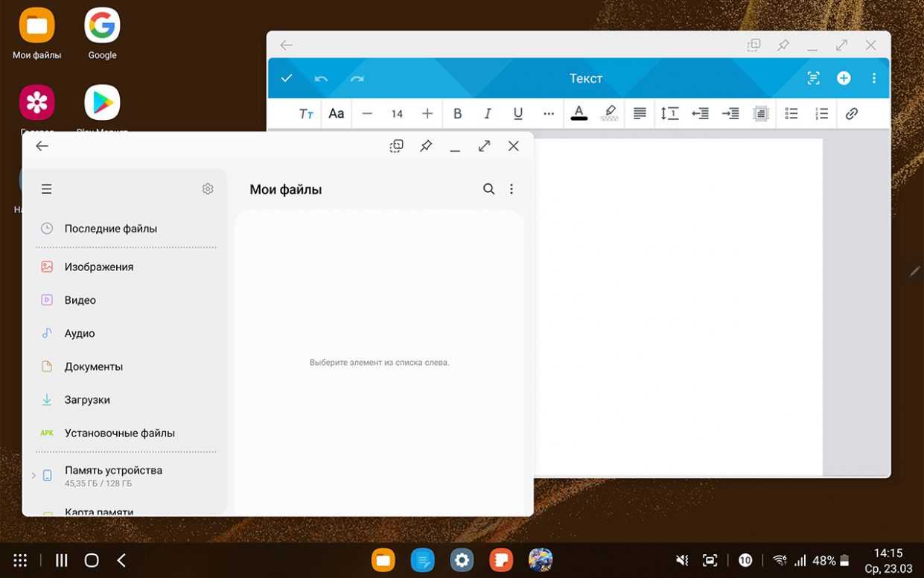
Task: Open Изображения category in the sidebar
Action: click(x=98, y=267)
